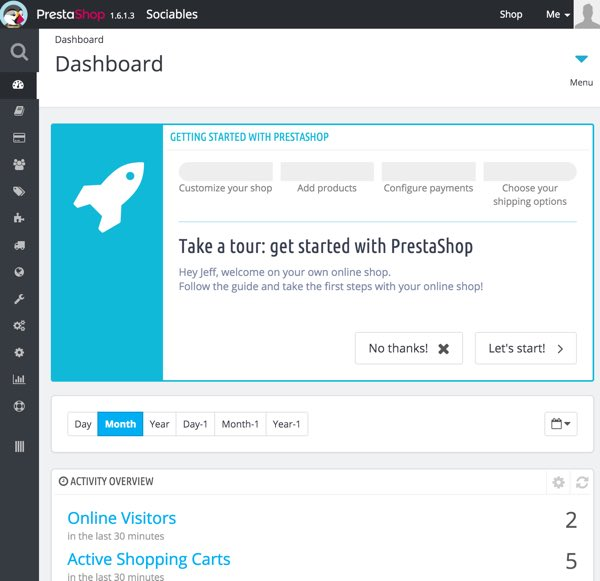Click the Sociables shop name
This screenshot has height=581, width=600.
(x=172, y=15)
